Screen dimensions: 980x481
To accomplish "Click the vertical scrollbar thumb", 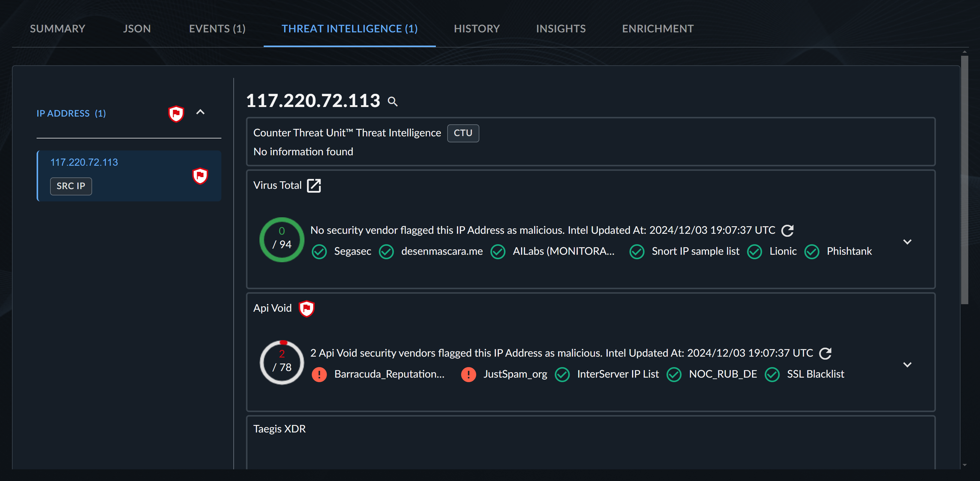I will (964, 180).
